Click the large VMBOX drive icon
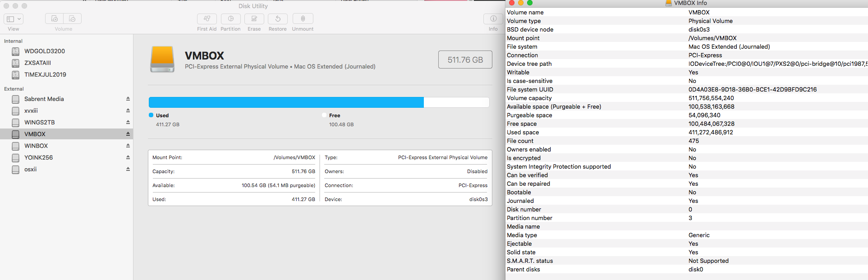 click(162, 59)
